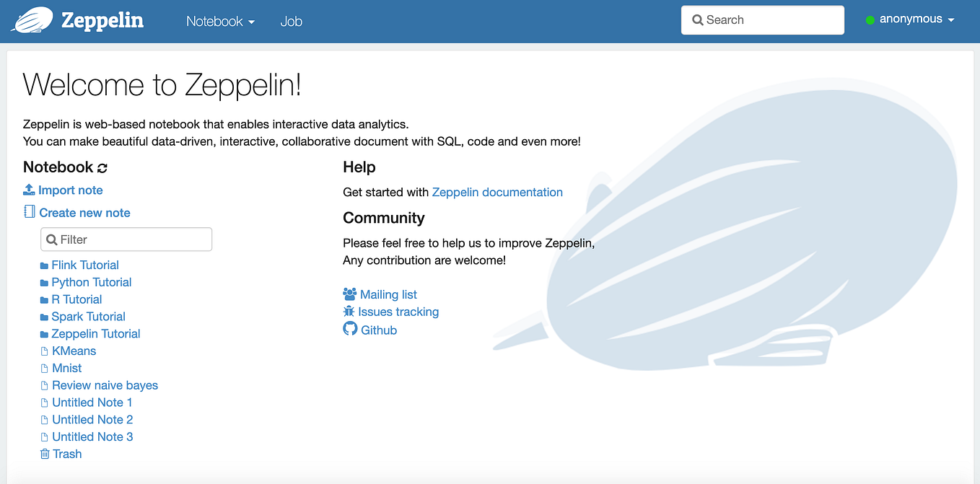The height and width of the screenshot is (484, 980).
Task: Open the Job menu item
Action: (x=292, y=21)
